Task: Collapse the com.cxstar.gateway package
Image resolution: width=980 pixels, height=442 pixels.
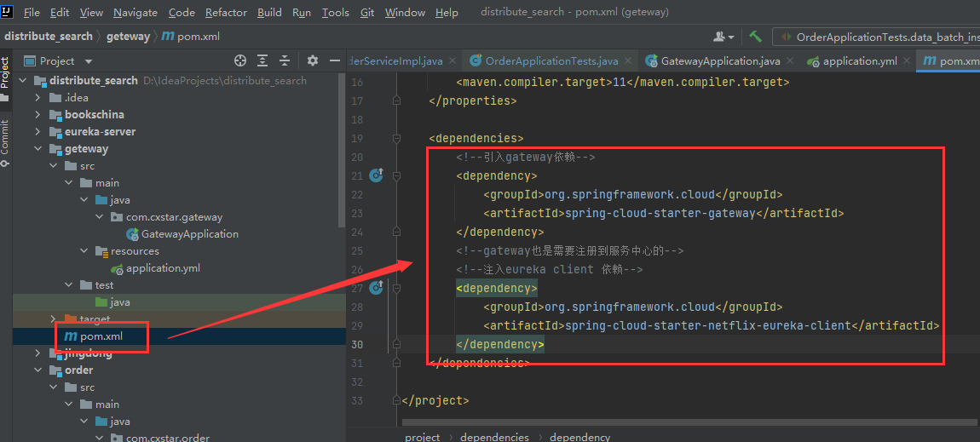Action: point(99,217)
